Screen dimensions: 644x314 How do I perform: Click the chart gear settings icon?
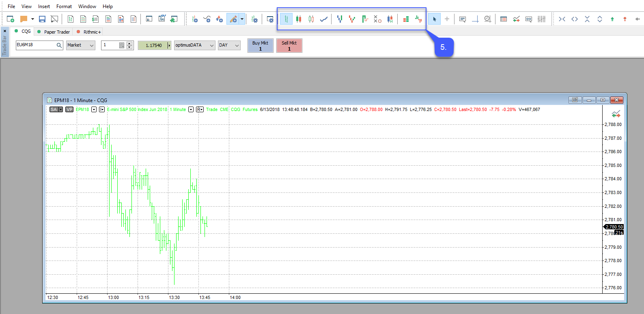254,19
